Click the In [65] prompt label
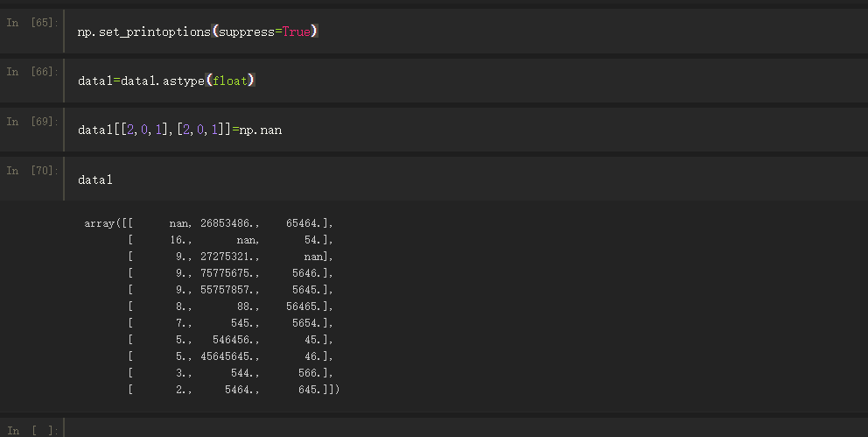Viewport: 868px width, 437px height. [x=32, y=23]
